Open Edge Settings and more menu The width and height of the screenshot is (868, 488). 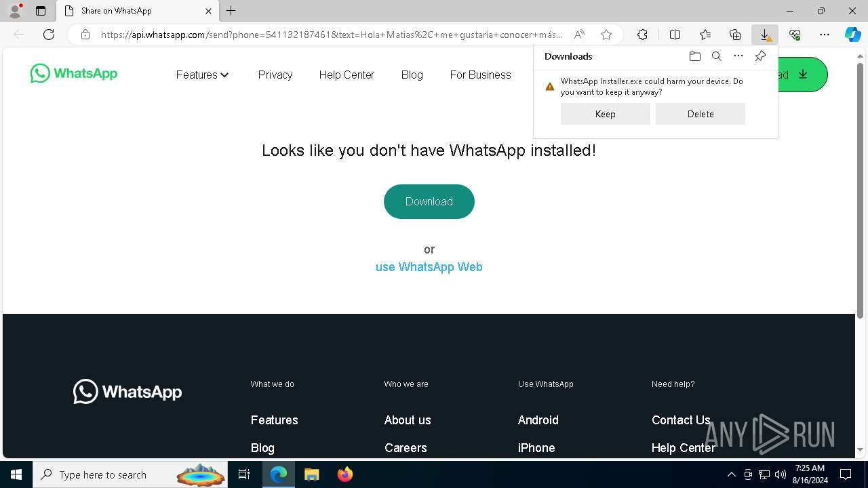[825, 35]
